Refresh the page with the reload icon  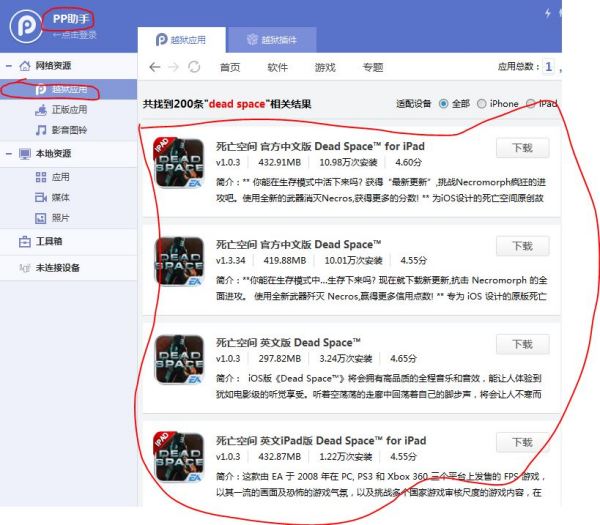194,67
